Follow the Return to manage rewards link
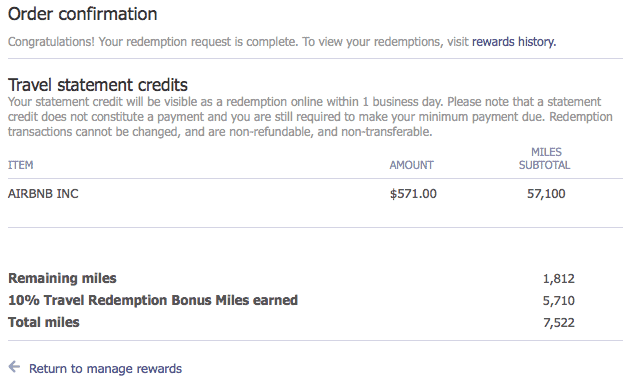Image resolution: width=629 pixels, height=392 pixels. [x=105, y=369]
